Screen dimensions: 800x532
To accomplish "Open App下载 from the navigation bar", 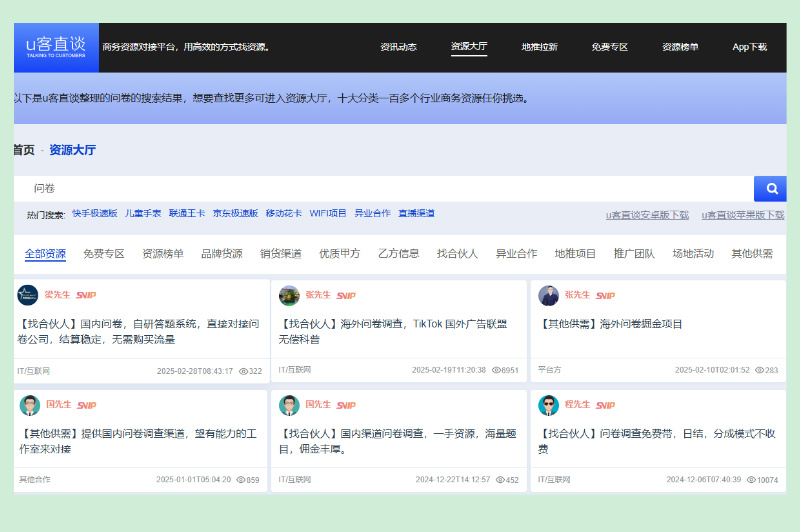I will 749,47.
